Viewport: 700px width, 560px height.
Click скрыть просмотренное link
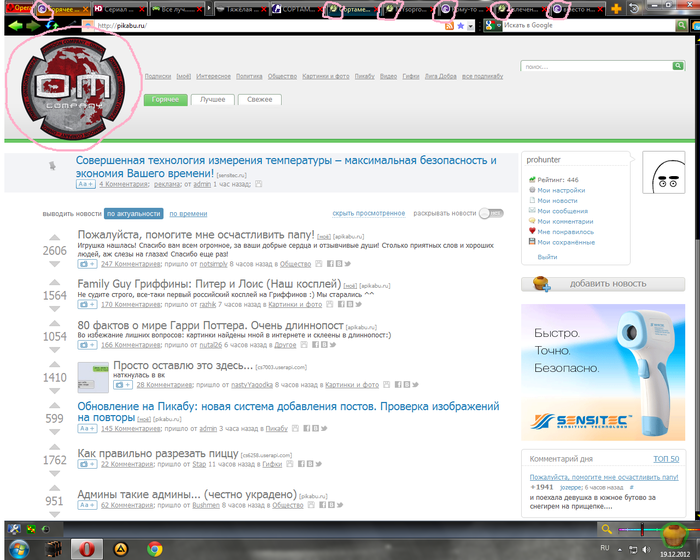368,213
